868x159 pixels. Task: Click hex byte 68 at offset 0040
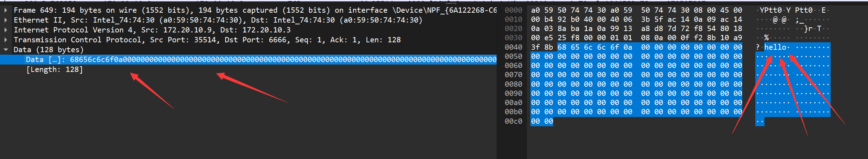(x=562, y=47)
